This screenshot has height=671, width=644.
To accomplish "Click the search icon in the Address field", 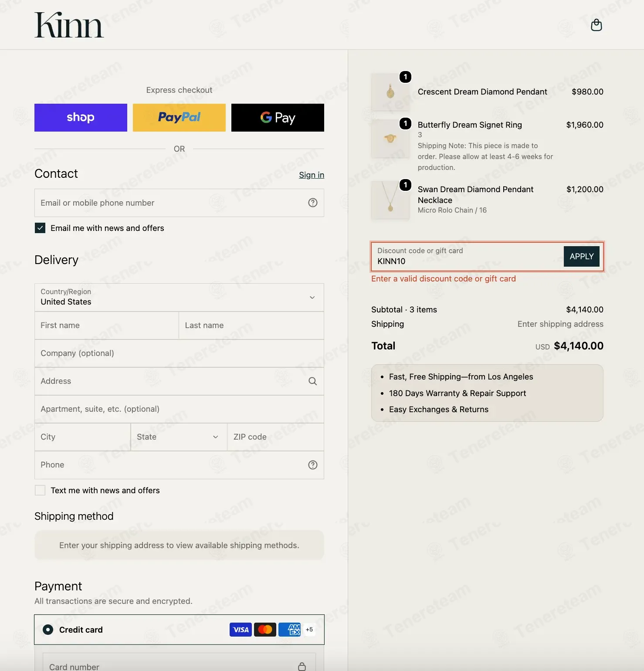I will click(313, 381).
